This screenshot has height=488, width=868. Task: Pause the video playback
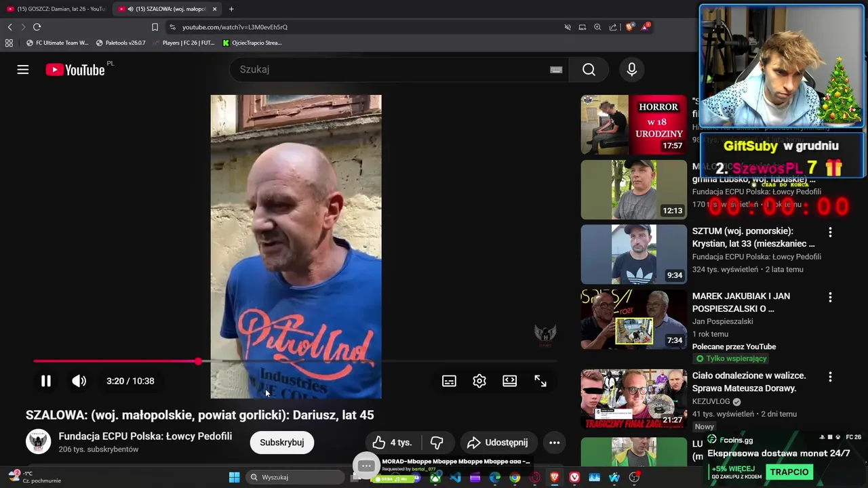(x=46, y=381)
